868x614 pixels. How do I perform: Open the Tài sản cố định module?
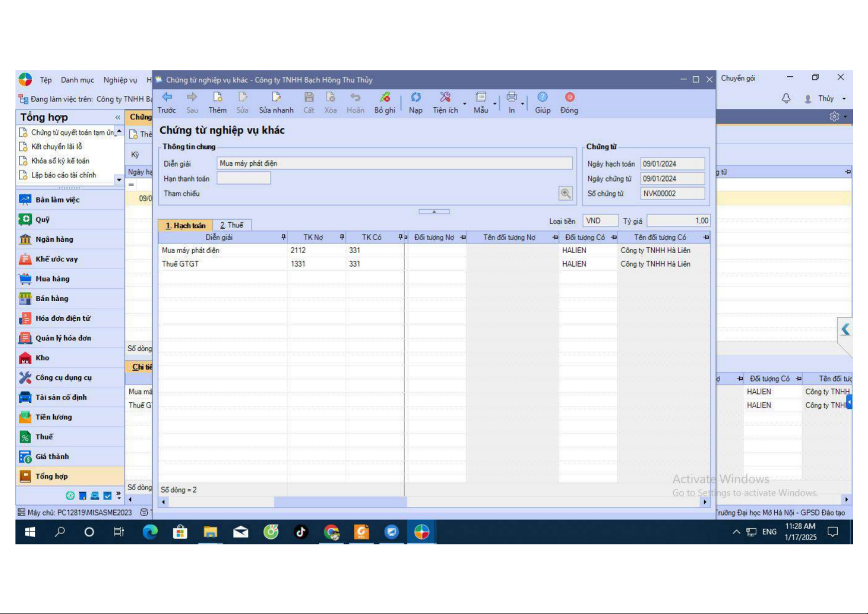point(61,397)
